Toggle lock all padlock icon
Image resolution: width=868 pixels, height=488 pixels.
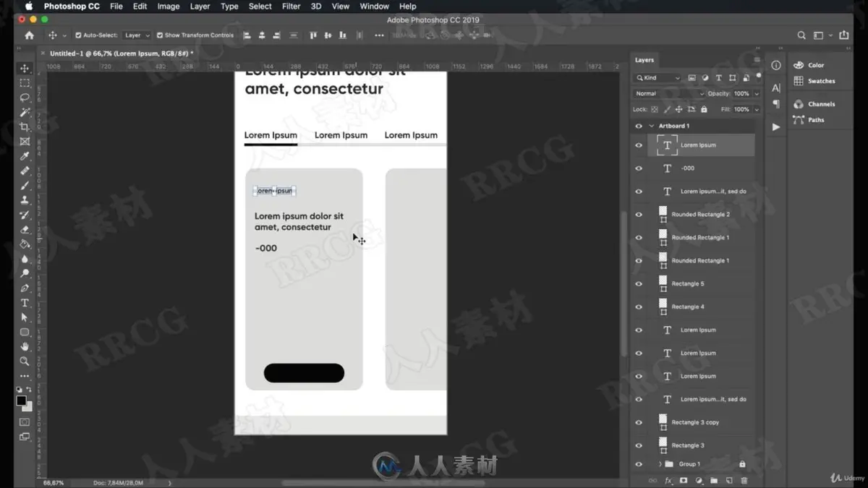[x=704, y=110]
